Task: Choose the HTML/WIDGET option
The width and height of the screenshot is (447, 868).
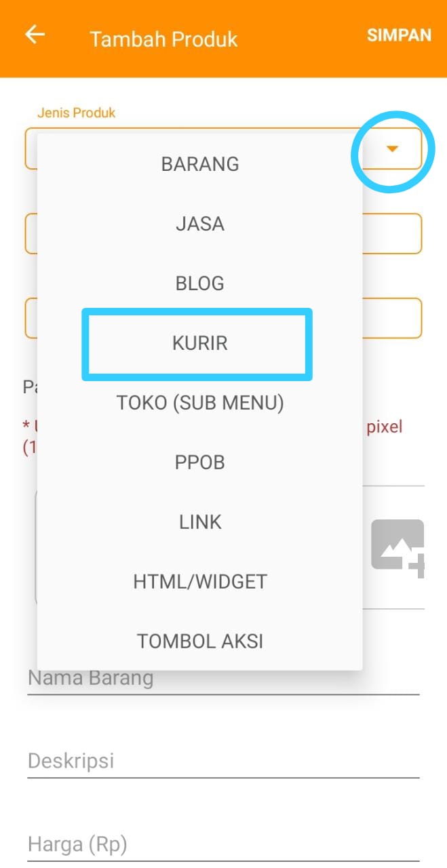Action: point(200,582)
